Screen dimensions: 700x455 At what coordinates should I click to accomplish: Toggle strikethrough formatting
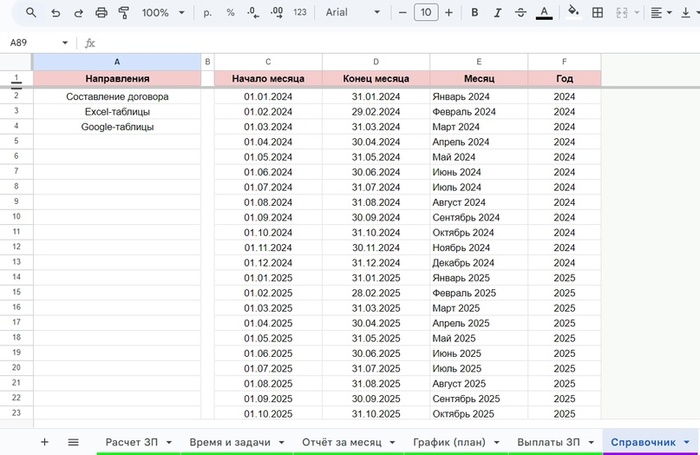[x=520, y=13]
